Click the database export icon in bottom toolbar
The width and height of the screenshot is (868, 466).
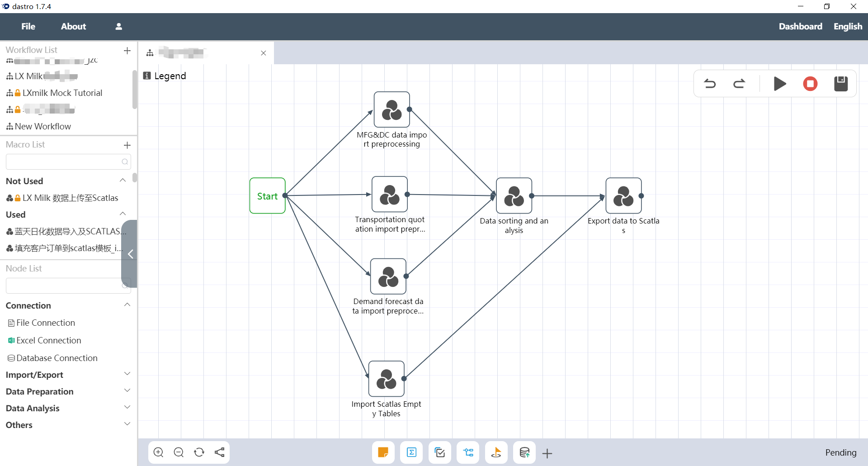coord(524,452)
